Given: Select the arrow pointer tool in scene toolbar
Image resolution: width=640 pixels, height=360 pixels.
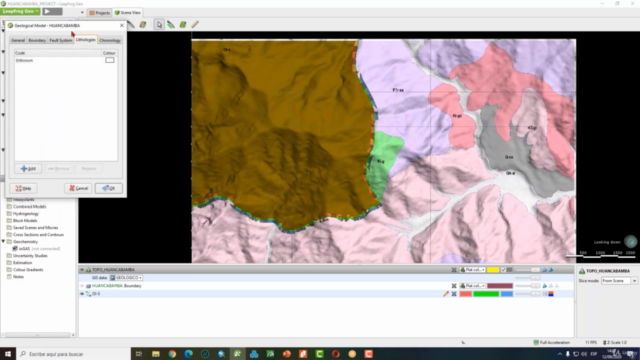Looking at the screenshot, I should [x=159, y=25].
